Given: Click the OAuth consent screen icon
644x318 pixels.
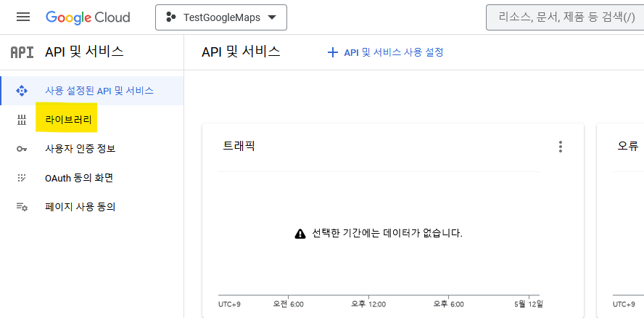Looking at the screenshot, I should [x=22, y=178].
